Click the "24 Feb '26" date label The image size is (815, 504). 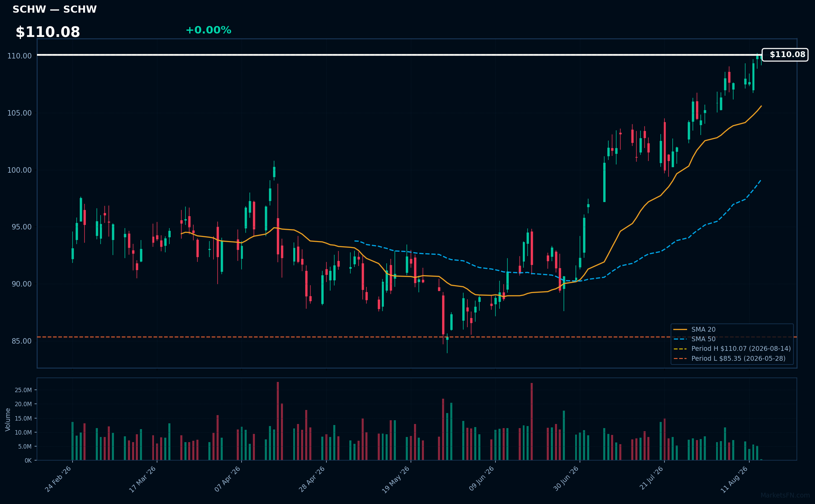tap(58, 479)
